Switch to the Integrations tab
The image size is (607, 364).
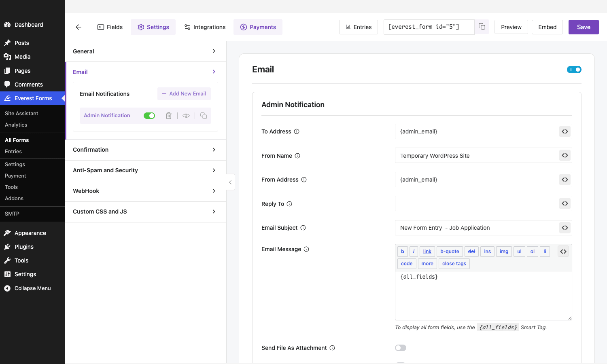205,27
